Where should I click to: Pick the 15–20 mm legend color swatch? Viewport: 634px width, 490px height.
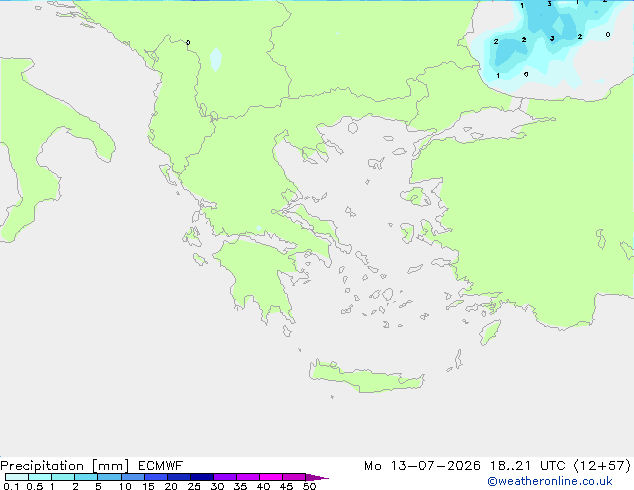click(156, 477)
